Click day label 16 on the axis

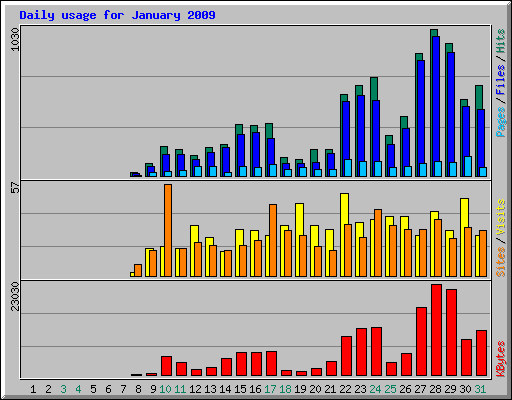[x=255, y=389]
